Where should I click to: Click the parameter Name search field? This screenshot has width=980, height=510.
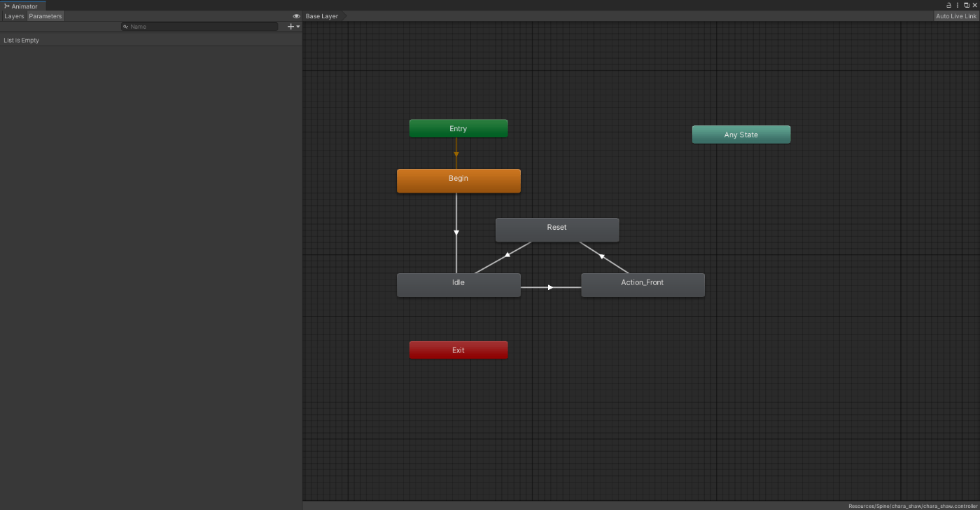pos(199,27)
